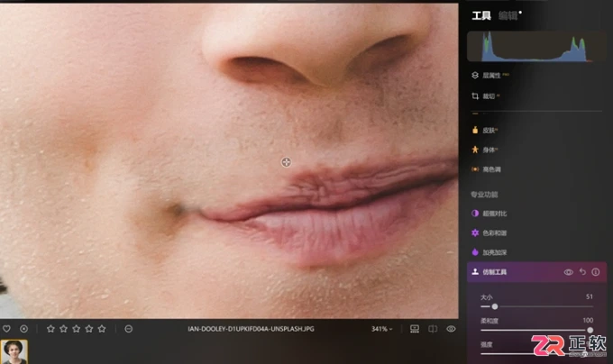This screenshot has height=364, width=613.
Task: Toggle clone tool effect visibility eye
Action: point(569,272)
